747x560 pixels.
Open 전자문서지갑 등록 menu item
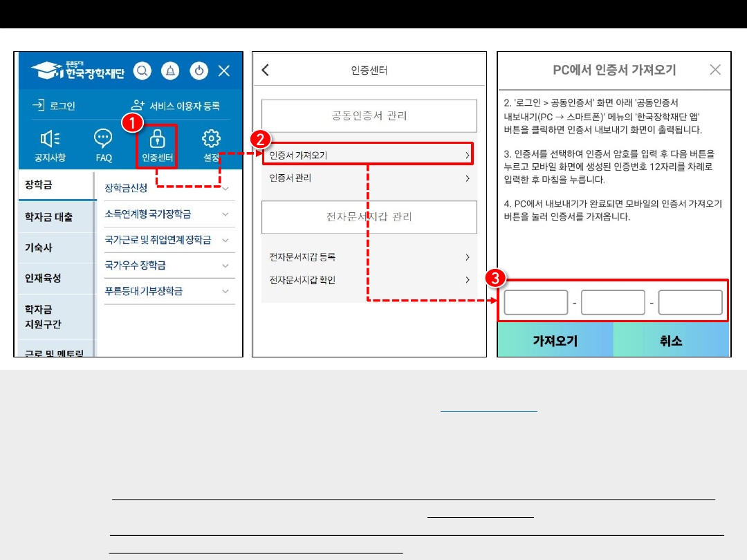point(369,257)
